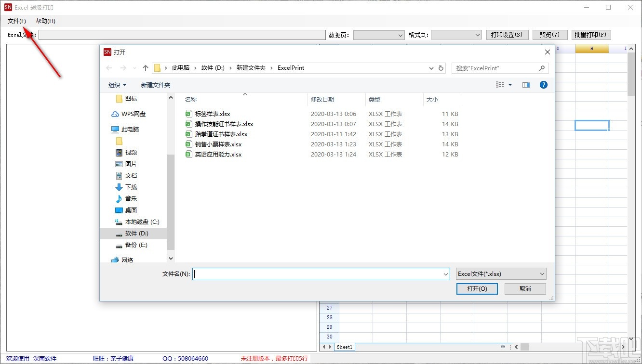This screenshot has height=364, width=642.
Task: Open the 文件(F) menu
Action: tap(16, 21)
